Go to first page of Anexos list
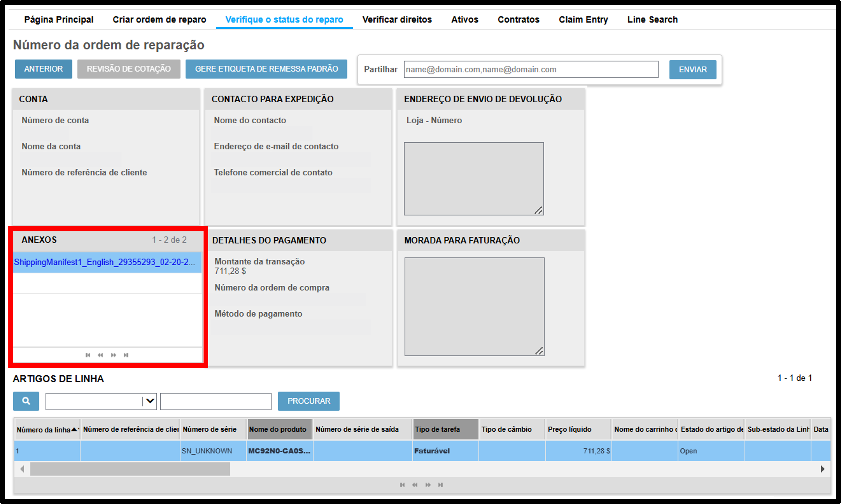 click(x=88, y=355)
